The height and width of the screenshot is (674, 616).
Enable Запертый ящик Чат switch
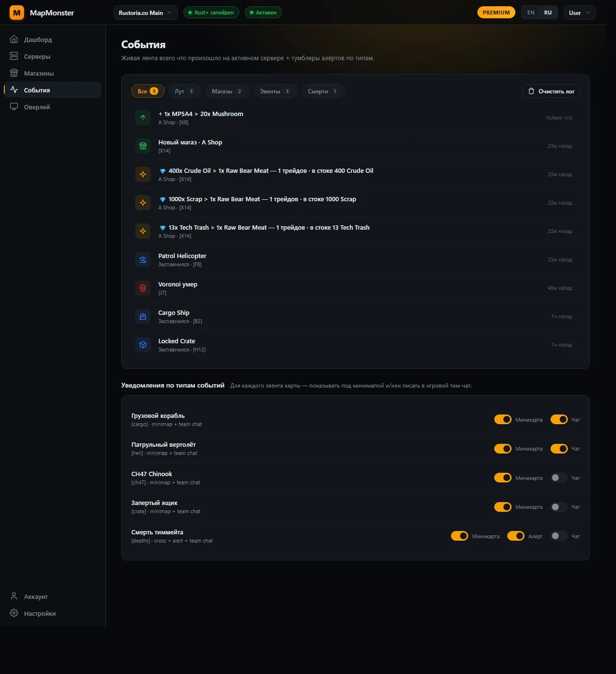[559, 507]
